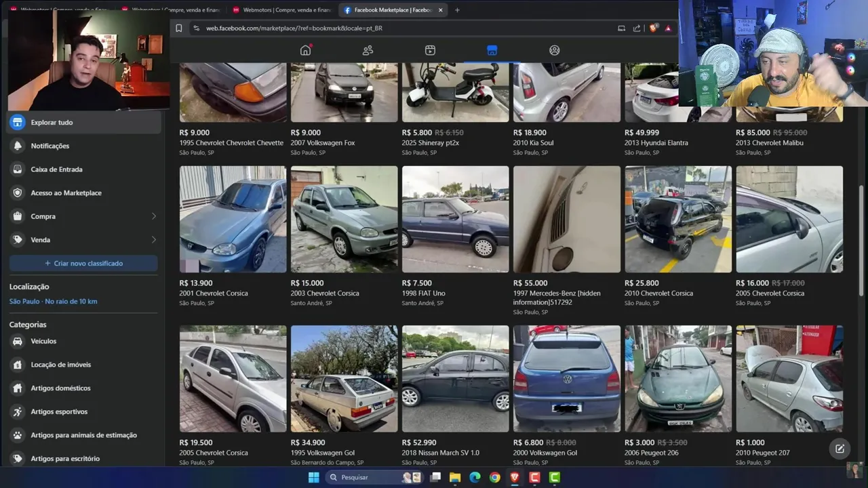The width and height of the screenshot is (868, 488).
Task: Click the Veículos car category icon
Action: (x=18, y=341)
